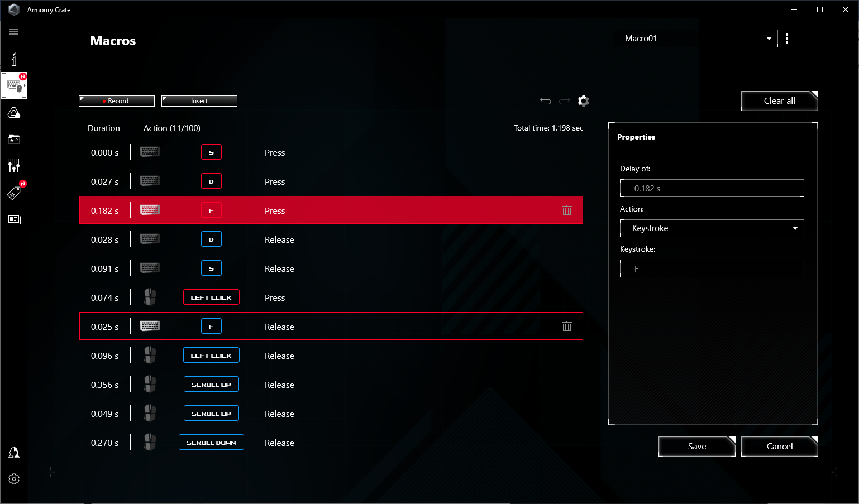Select the SCROLL DOWN badge

[211, 442]
